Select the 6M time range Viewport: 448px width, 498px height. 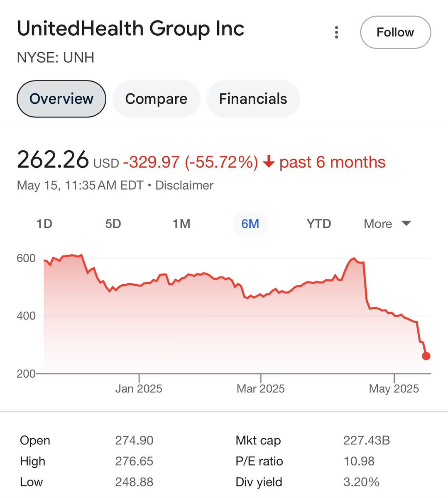tap(250, 224)
